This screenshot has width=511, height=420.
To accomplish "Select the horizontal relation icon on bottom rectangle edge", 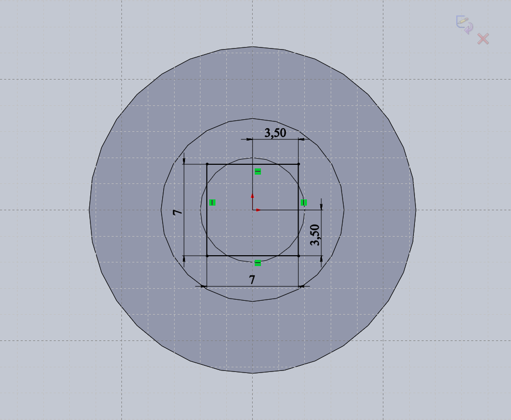I will click(x=258, y=263).
